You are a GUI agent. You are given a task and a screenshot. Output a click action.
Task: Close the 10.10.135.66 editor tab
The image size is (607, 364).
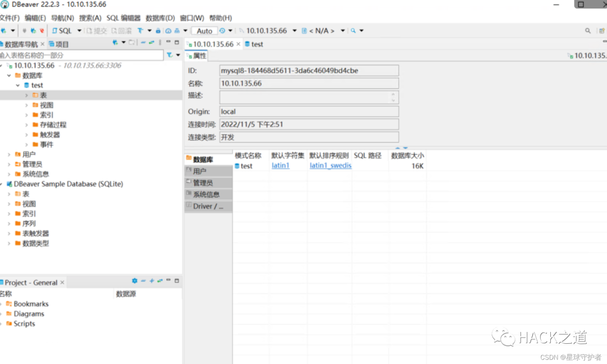(x=238, y=44)
